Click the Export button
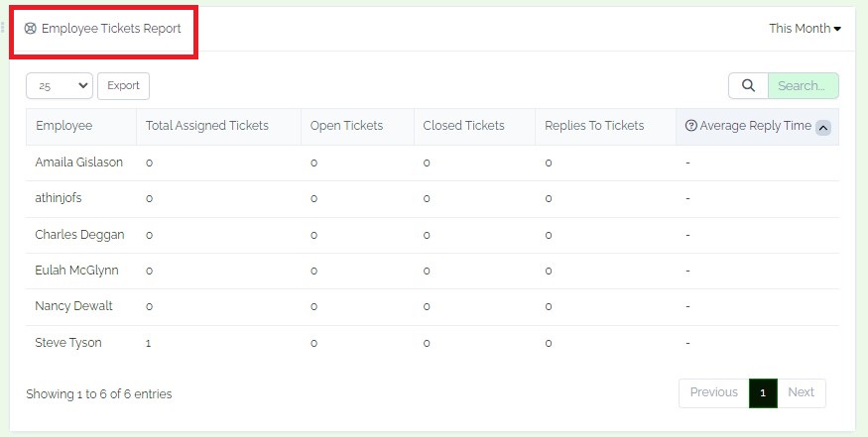The image size is (868, 437). point(123,86)
